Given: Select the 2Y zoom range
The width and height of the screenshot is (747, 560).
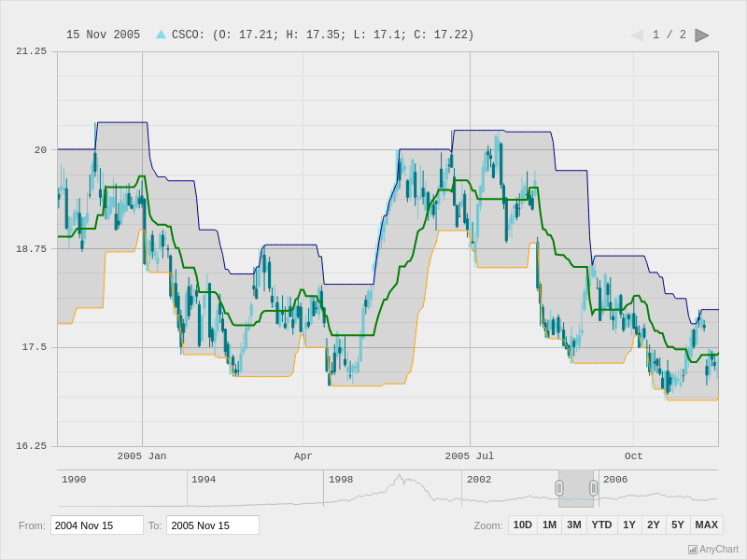Looking at the screenshot, I should [654, 525].
